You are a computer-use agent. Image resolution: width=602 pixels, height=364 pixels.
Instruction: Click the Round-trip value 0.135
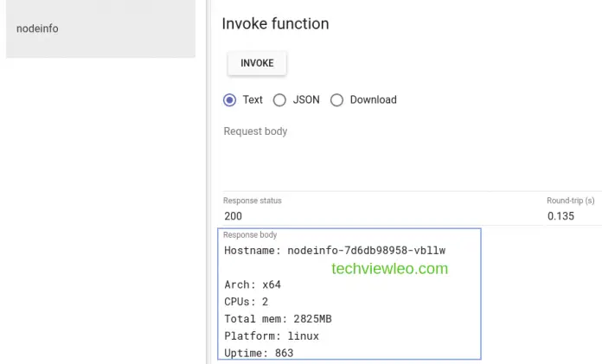[x=560, y=216]
